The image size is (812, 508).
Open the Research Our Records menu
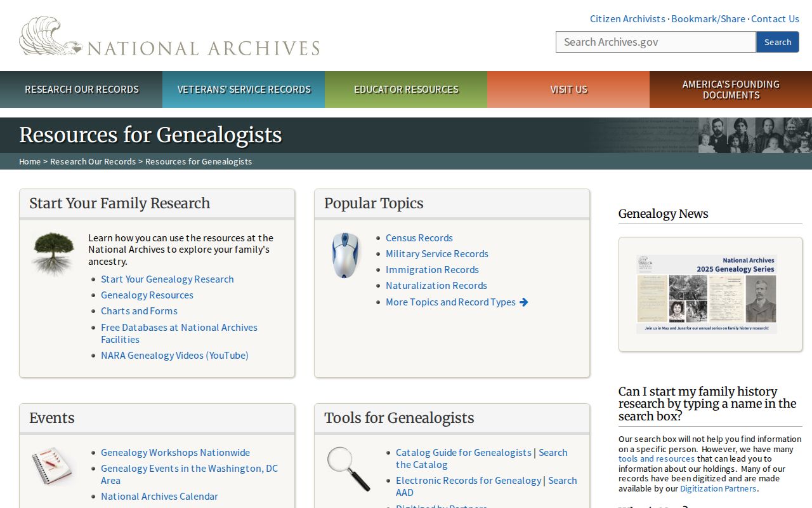[81, 90]
